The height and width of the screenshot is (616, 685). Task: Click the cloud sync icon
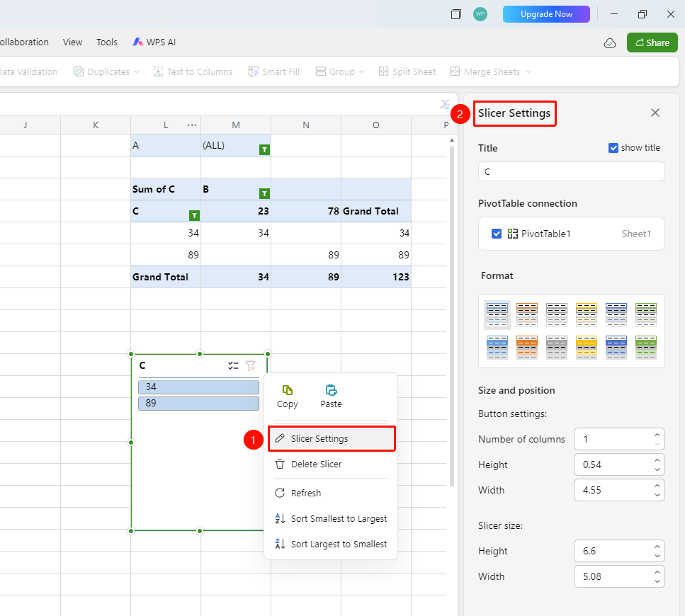610,42
